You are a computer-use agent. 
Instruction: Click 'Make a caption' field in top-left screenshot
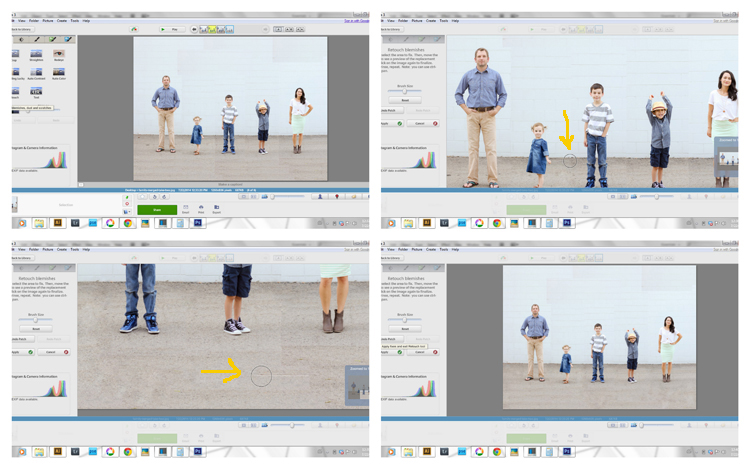(x=229, y=184)
